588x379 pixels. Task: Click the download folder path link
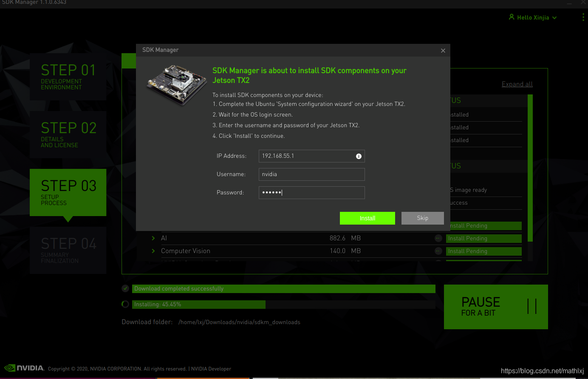239,322
